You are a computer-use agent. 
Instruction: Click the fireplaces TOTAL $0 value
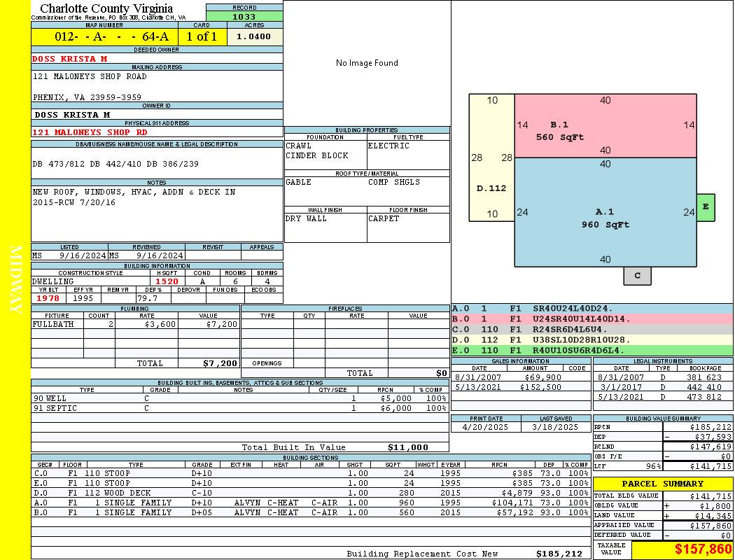442,374
